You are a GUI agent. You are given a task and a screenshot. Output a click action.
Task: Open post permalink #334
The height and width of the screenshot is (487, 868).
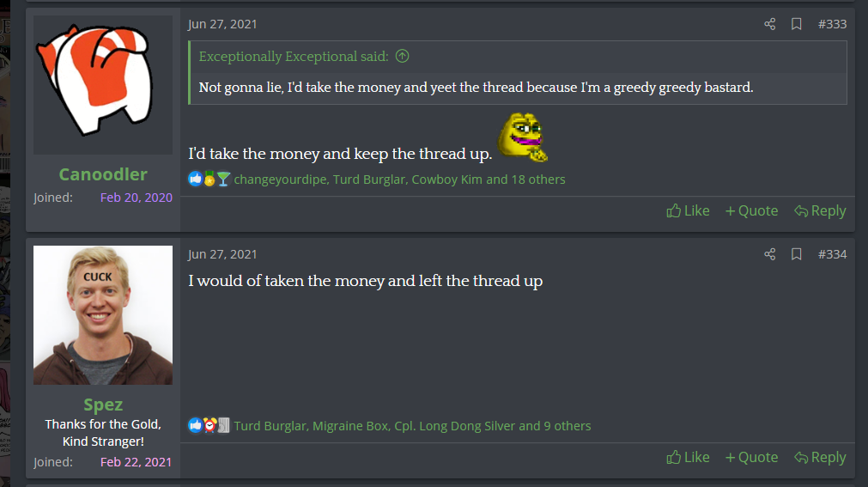pyautogui.click(x=832, y=253)
